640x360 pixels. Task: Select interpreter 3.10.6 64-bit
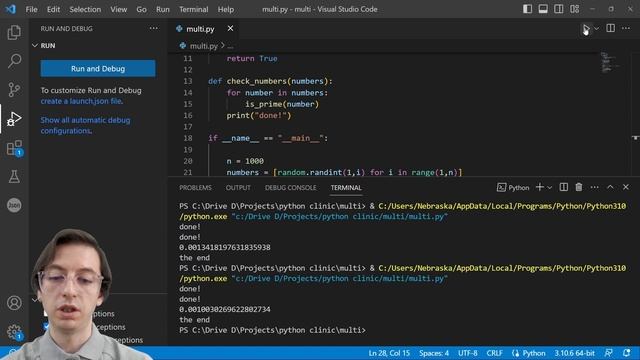coord(574,353)
